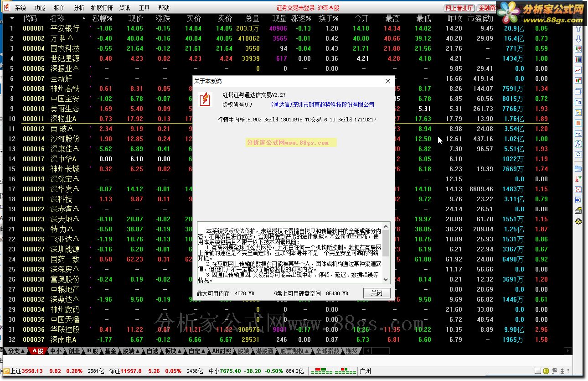The width and height of the screenshot is (588, 381).
Task: Switch to the AH对照 tab
Action: click(222, 351)
